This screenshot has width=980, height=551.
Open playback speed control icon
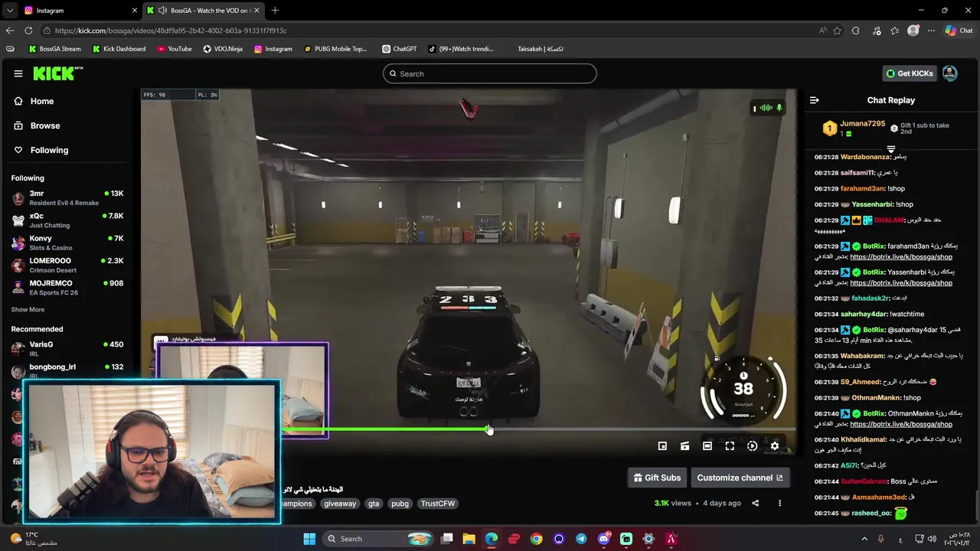pyautogui.click(x=752, y=446)
